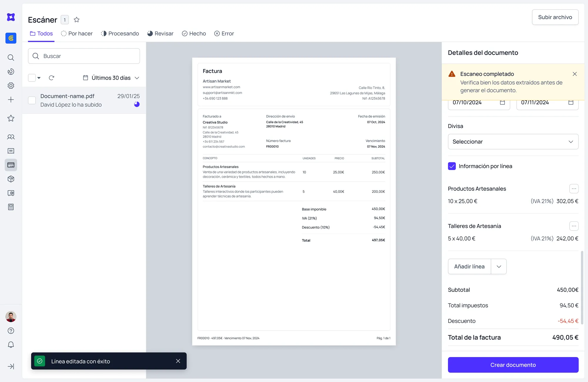Screen dimensions: 588x382
Task: Open the blue company workspace icon
Action: click(11, 38)
